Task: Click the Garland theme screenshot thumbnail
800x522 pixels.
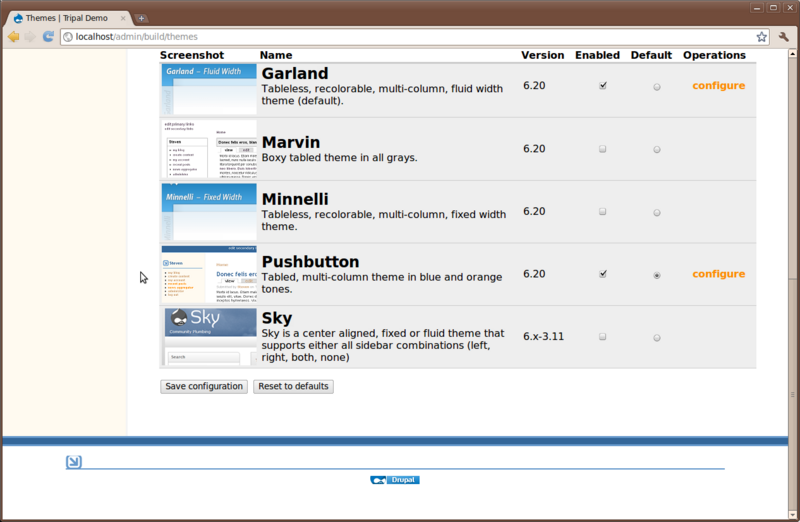Action: pos(209,89)
